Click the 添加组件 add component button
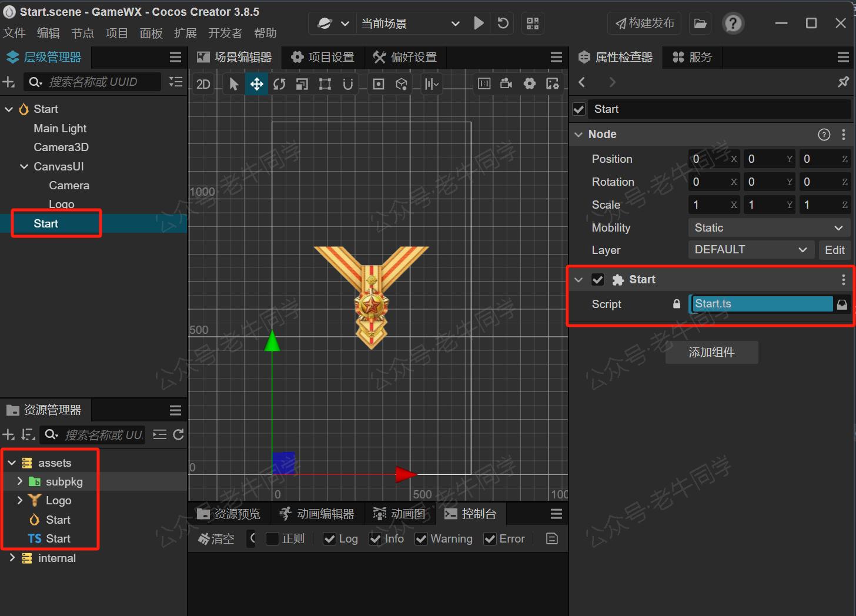 click(x=711, y=352)
